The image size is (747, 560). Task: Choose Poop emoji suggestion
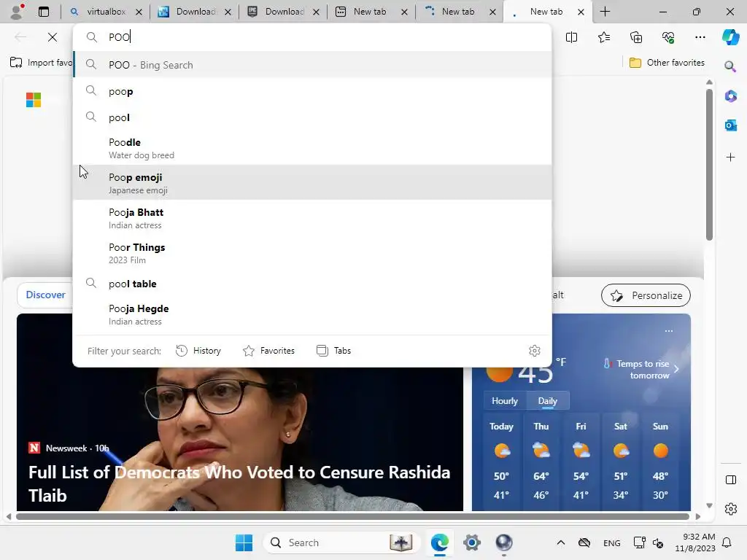(x=312, y=183)
